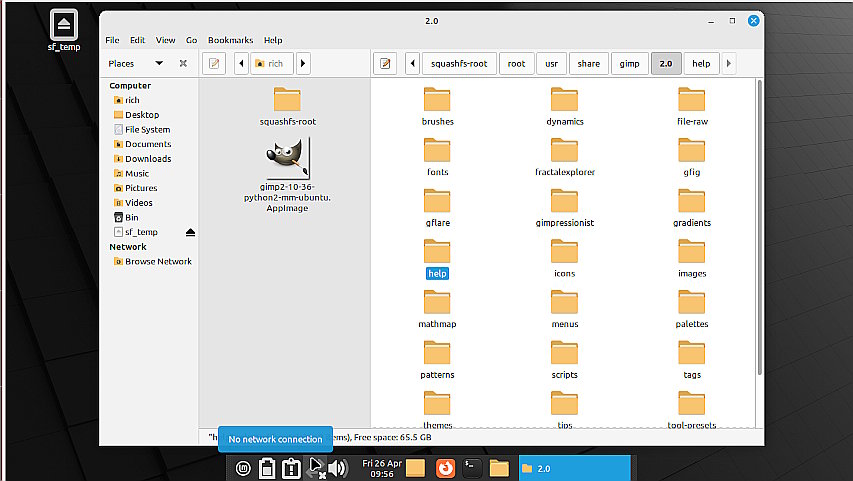Open the GIMP AppImage file

[x=287, y=174]
